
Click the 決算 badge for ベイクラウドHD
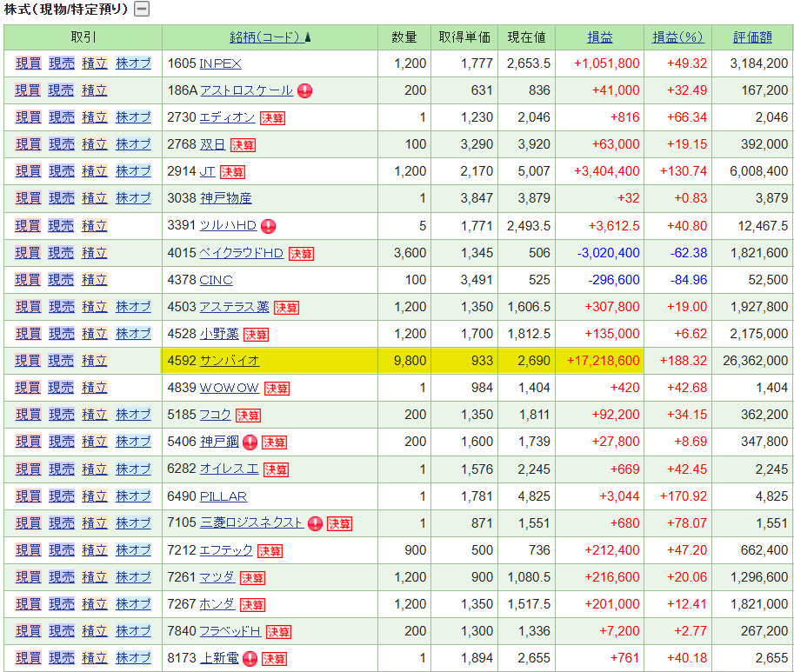301,253
